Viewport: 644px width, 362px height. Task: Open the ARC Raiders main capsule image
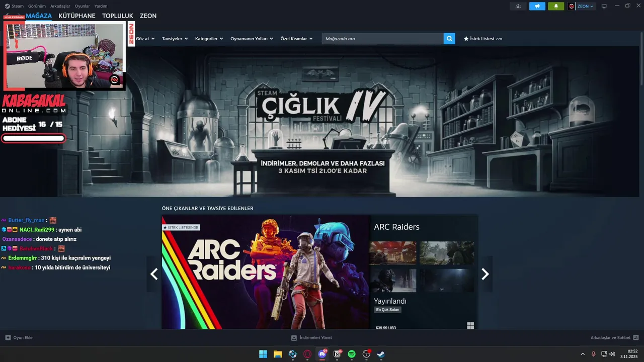[266, 273]
